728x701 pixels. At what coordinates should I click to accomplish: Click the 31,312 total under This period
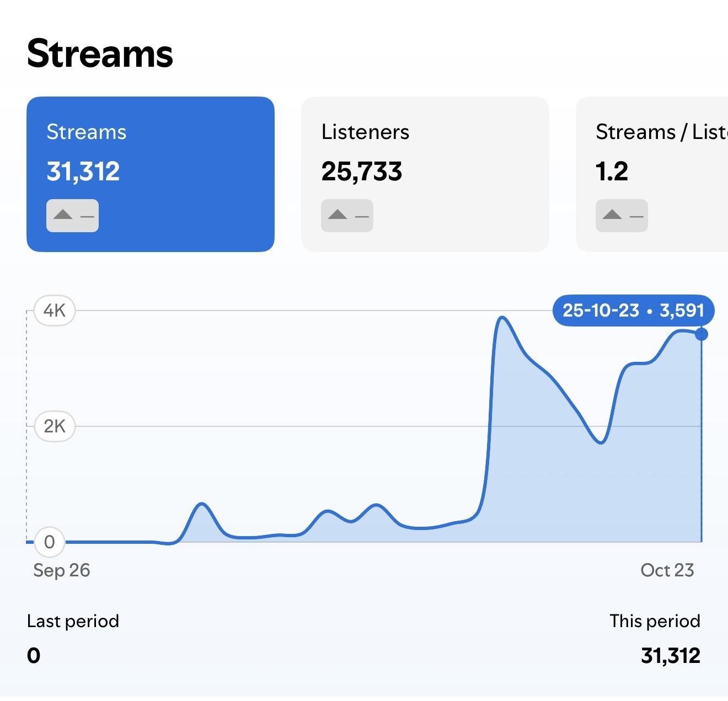click(x=670, y=656)
